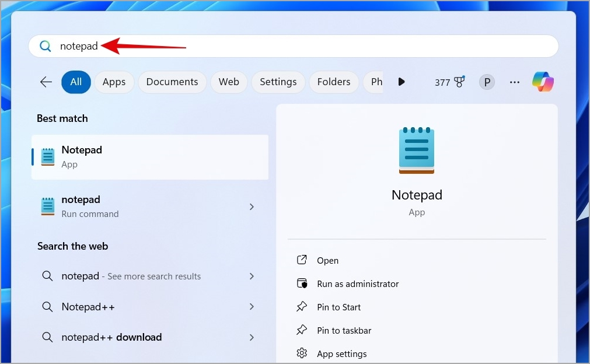Image resolution: width=590 pixels, height=364 pixels.
Task: Click the Best match heading
Action: point(62,118)
